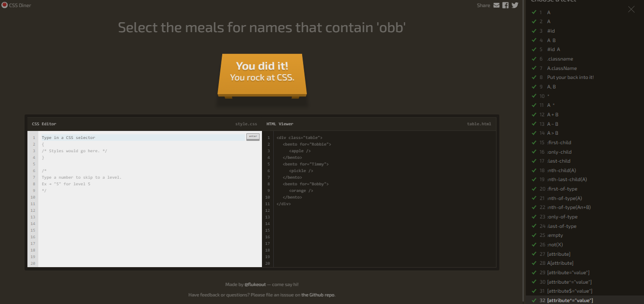
Task: Click the checkmark next to level 32
Action: (534, 300)
